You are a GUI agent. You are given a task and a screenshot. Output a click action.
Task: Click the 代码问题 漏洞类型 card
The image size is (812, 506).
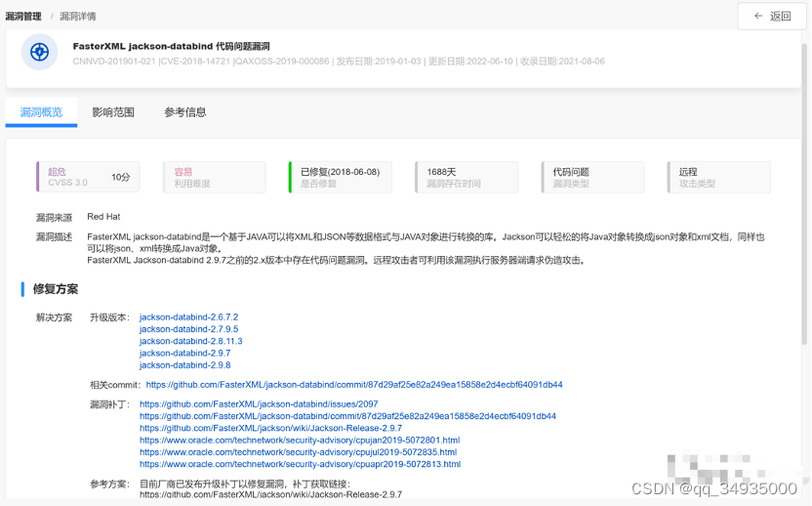[593, 177]
